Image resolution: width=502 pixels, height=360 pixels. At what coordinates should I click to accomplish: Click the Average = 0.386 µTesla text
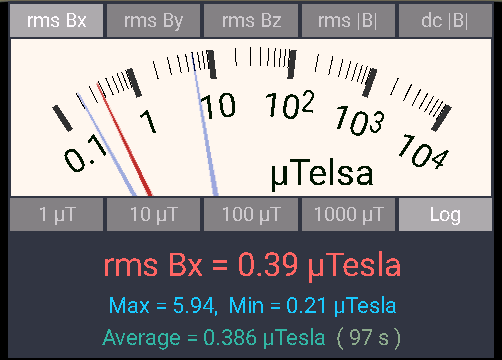(x=214, y=338)
